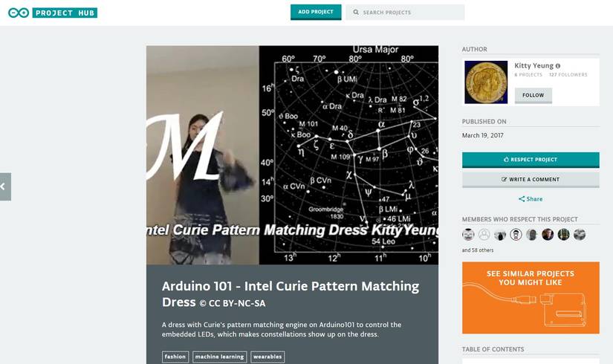Image resolution: width=613 pixels, height=364 pixels.
Task: Open the dress project cover image
Action: [292, 155]
